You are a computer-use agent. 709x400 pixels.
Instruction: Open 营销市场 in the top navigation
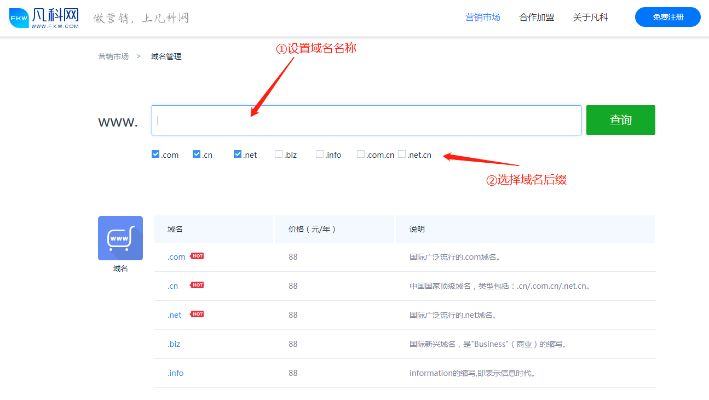point(482,17)
